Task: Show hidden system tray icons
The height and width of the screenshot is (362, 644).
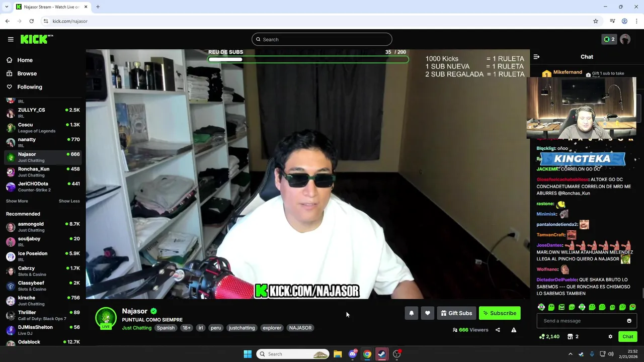Action: [x=570, y=354]
